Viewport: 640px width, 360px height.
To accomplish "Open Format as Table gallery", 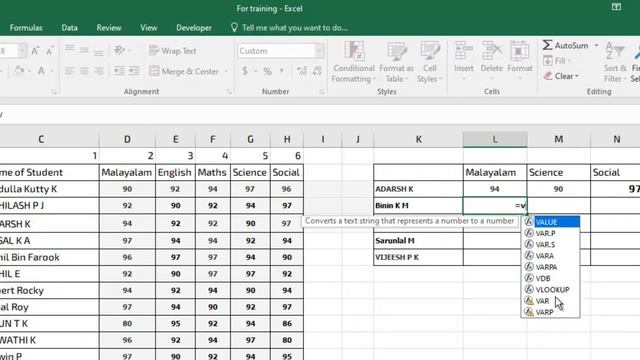I will pyautogui.click(x=396, y=62).
